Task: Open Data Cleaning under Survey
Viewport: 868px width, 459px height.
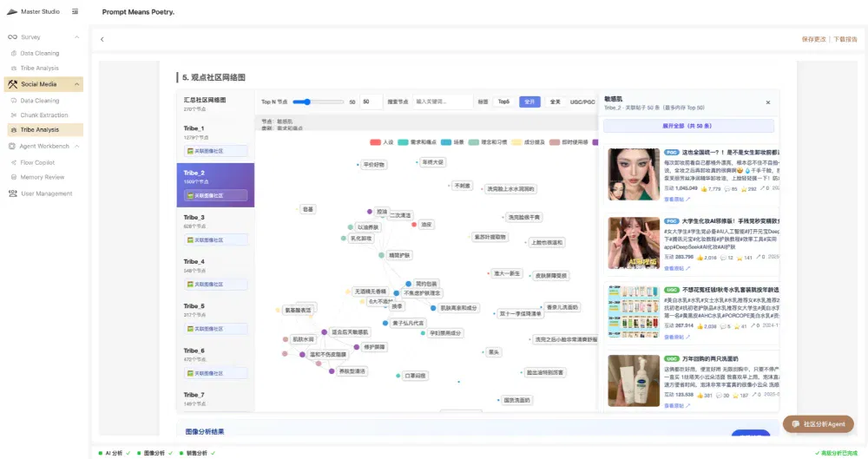Action: [39, 53]
